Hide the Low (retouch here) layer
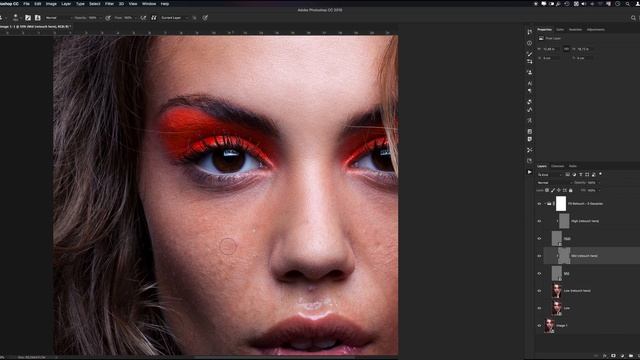This screenshot has width=640, height=360. click(x=539, y=291)
